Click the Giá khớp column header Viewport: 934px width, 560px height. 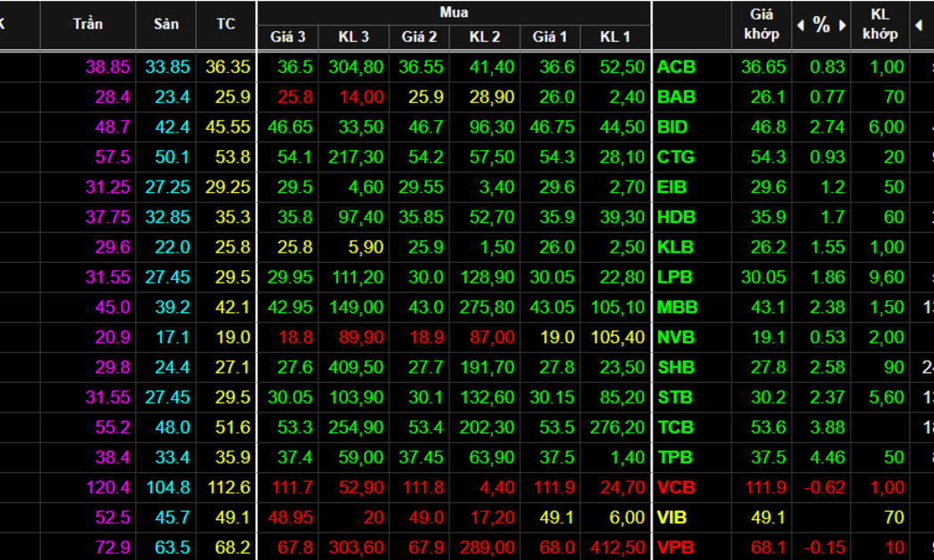[x=761, y=24]
